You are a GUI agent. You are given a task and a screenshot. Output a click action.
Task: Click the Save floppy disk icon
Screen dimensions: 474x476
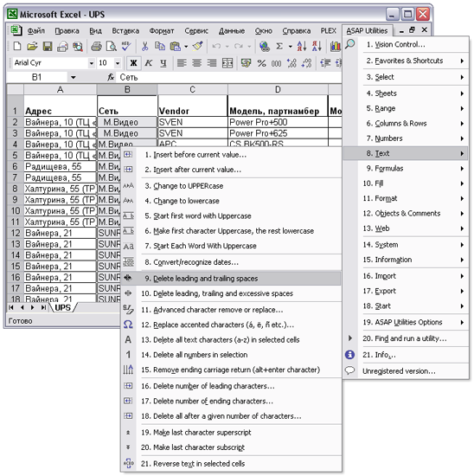click(x=48, y=47)
